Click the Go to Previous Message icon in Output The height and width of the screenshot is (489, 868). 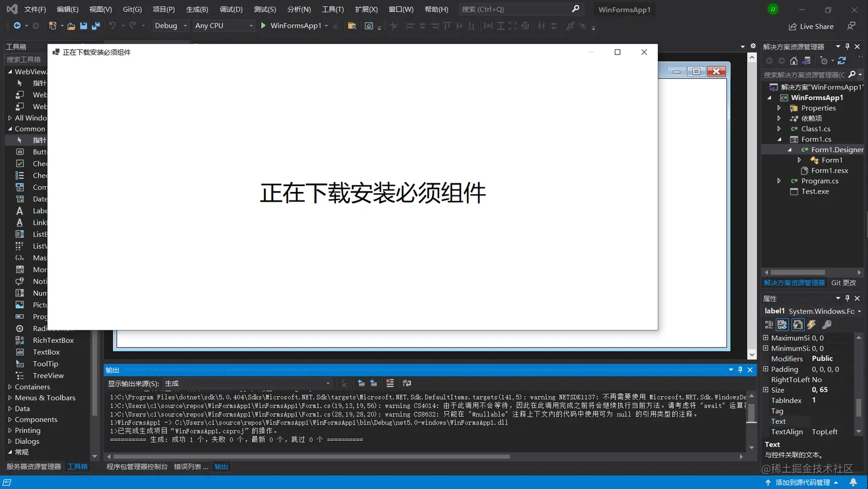(x=361, y=383)
